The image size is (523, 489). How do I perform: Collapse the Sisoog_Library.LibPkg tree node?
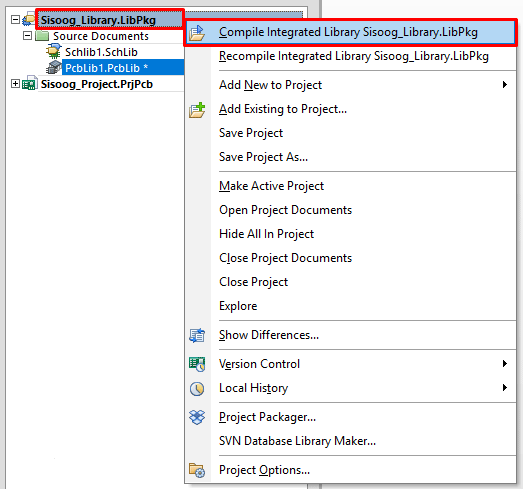15,20
